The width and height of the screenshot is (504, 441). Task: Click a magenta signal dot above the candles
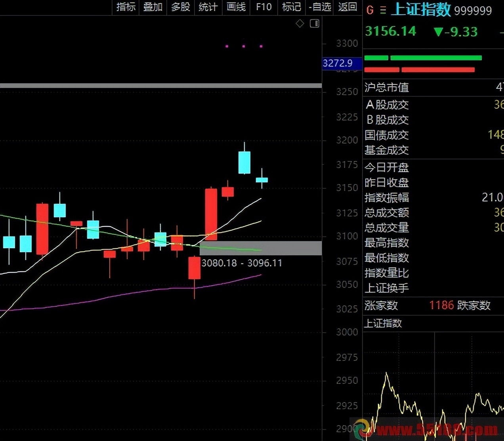tap(243, 46)
